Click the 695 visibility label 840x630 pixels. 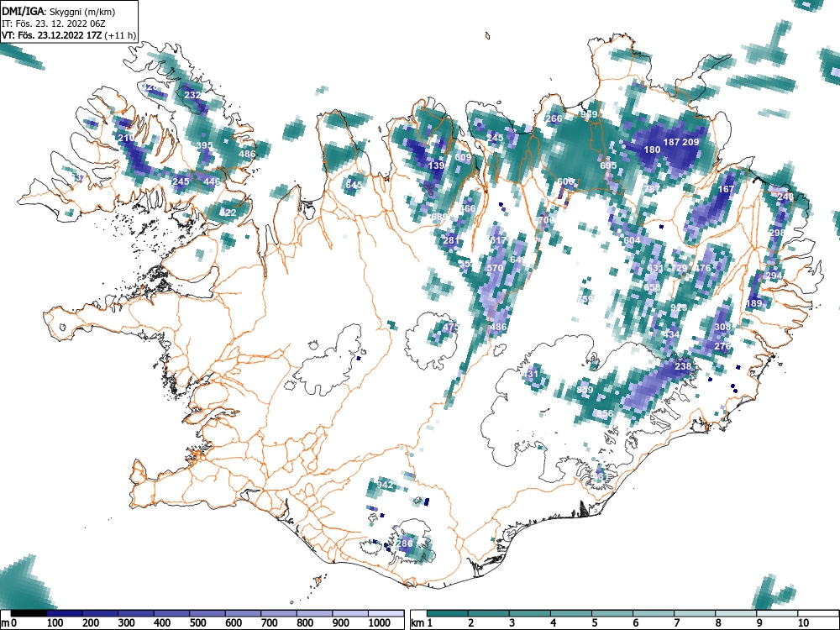pyautogui.click(x=608, y=165)
